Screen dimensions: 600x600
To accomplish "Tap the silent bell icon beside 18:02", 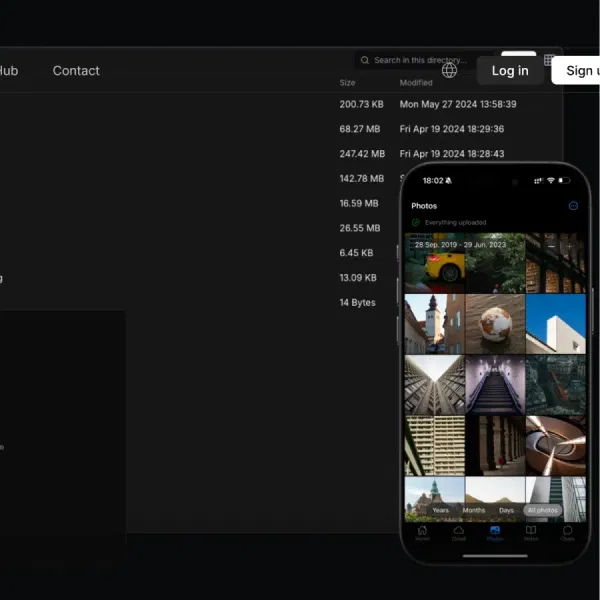I will point(448,181).
